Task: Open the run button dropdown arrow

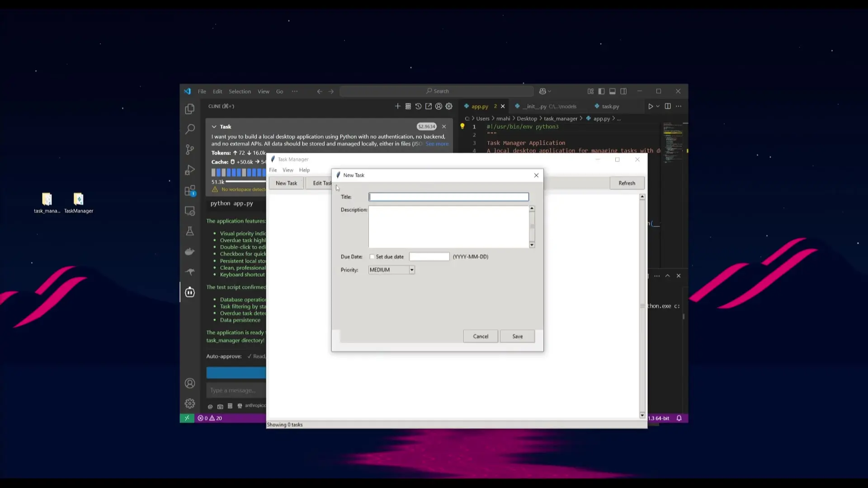Action: click(658, 106)
